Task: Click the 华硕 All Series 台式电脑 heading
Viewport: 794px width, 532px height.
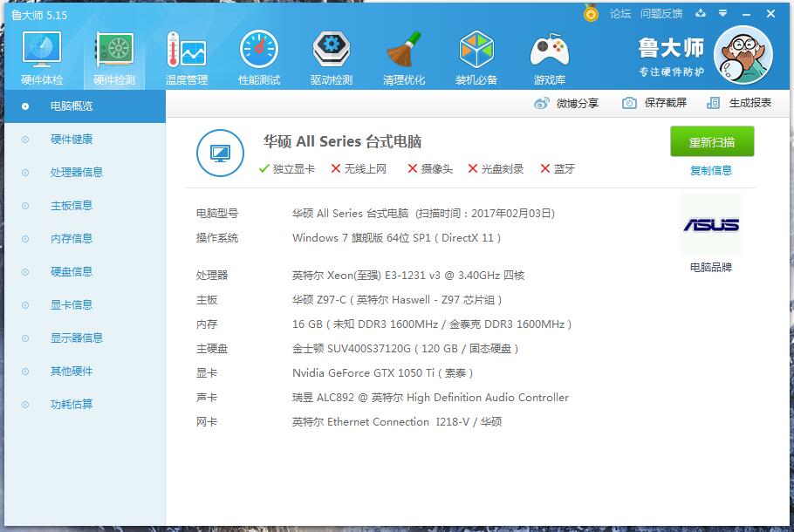Action: 342,142
